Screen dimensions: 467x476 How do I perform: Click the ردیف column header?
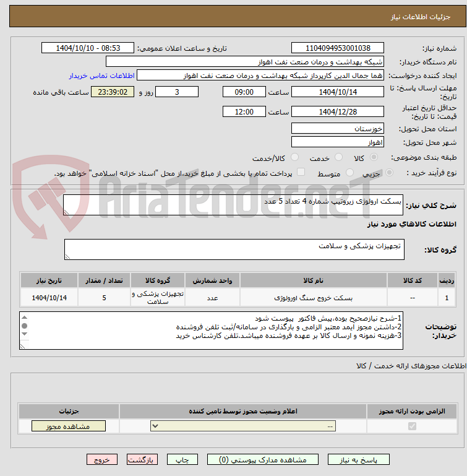pyautogui.click(x=447, y=280)
